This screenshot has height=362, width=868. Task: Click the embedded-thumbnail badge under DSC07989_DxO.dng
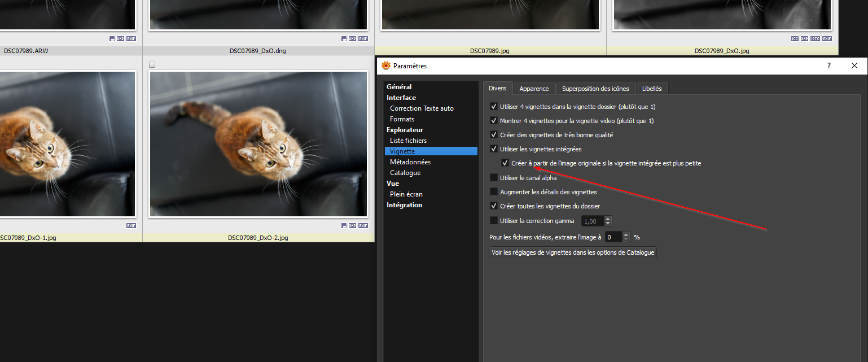(344, 39)
